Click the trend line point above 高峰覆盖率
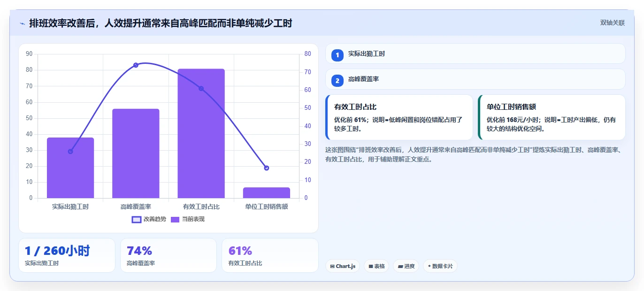644x291 pixels. [x=136, y=65]
